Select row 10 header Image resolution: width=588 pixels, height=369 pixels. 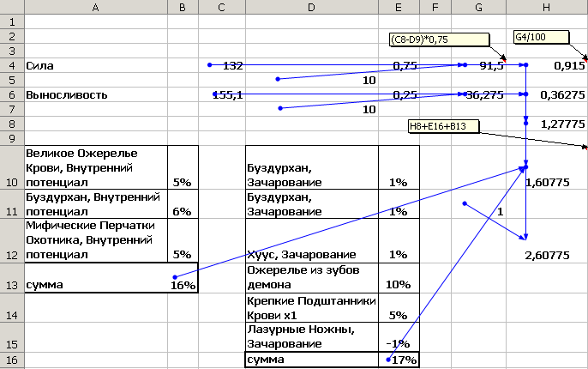[x=12, y=167]
